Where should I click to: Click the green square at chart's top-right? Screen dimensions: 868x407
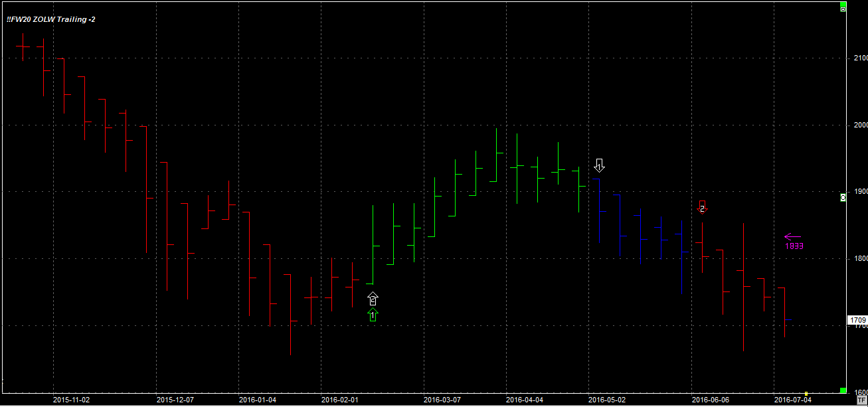843,3
